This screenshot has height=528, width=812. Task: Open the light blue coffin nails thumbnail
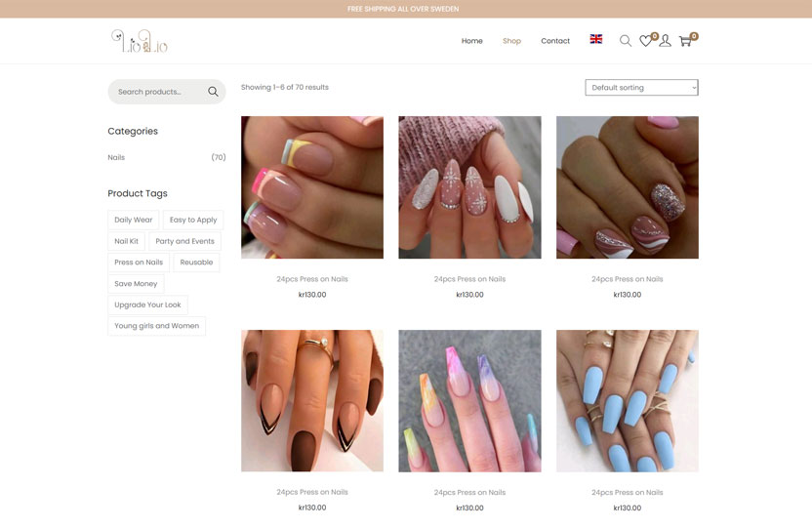pyautogui.click(x=627, y=401)
